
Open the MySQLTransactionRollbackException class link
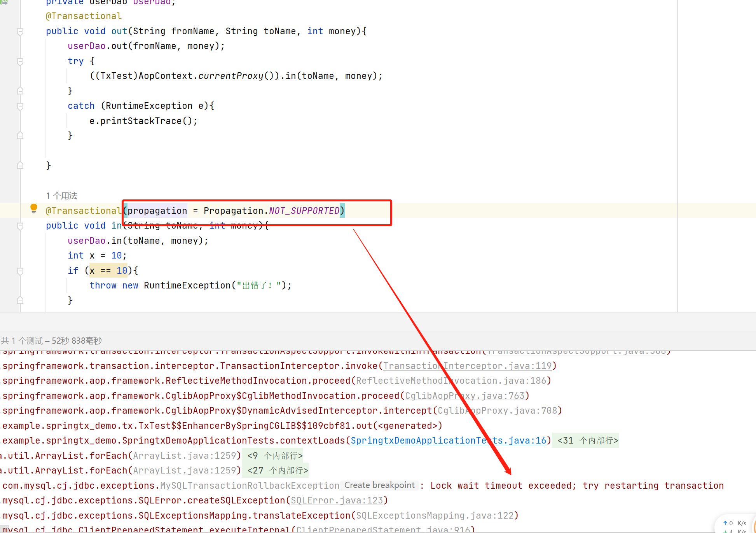pyautogui.click(x=250, y=486)
